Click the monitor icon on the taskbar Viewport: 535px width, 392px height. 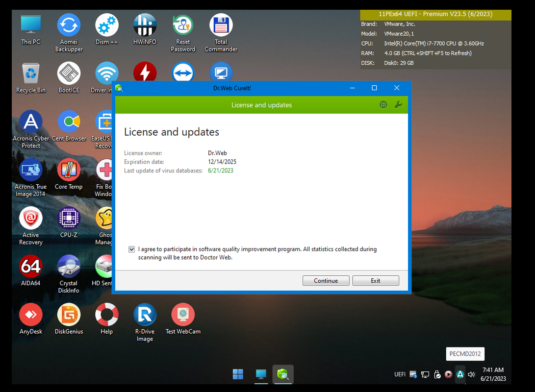(x=261, y=374)
